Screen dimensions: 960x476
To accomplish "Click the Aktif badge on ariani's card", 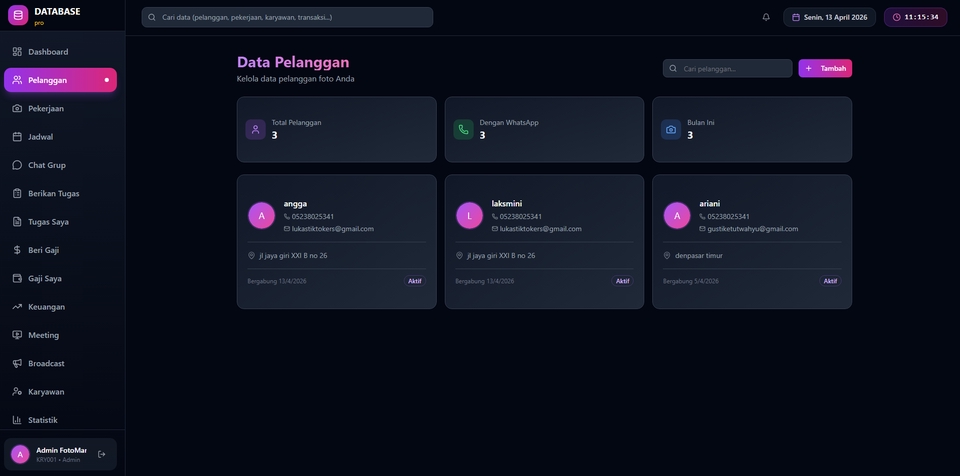I will 830,281.
